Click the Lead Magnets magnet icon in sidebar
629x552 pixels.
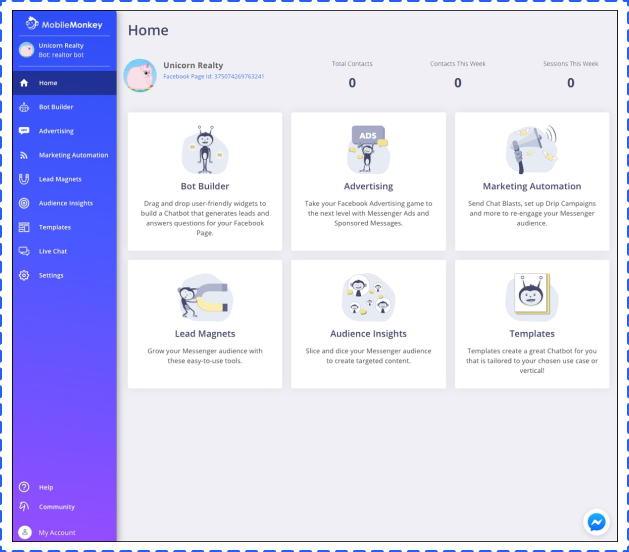pyautogui.click(x=24, y=179)
